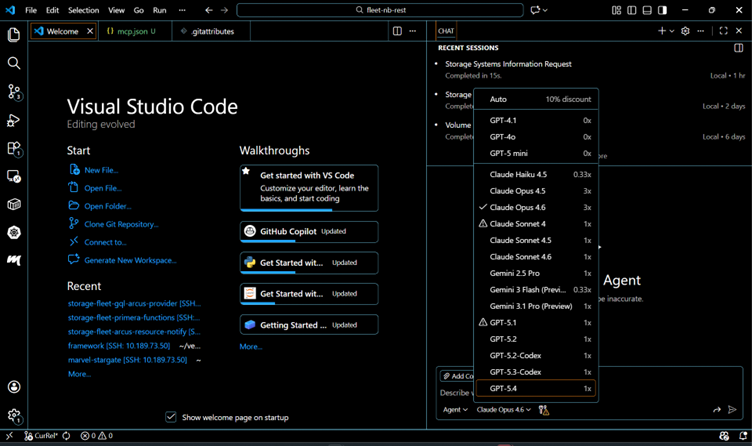Image resolution: width=752 pixels, height=446 pixels.
Task: Switch to the .gitattributes tab
Action: [211, 31]
